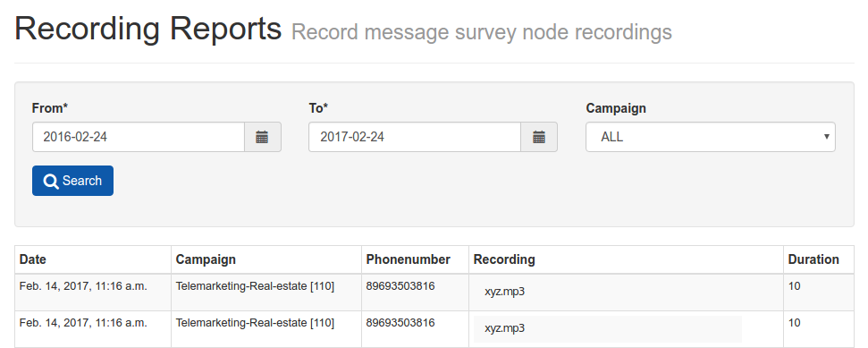Select the Date column header

(x=33, y=259)
